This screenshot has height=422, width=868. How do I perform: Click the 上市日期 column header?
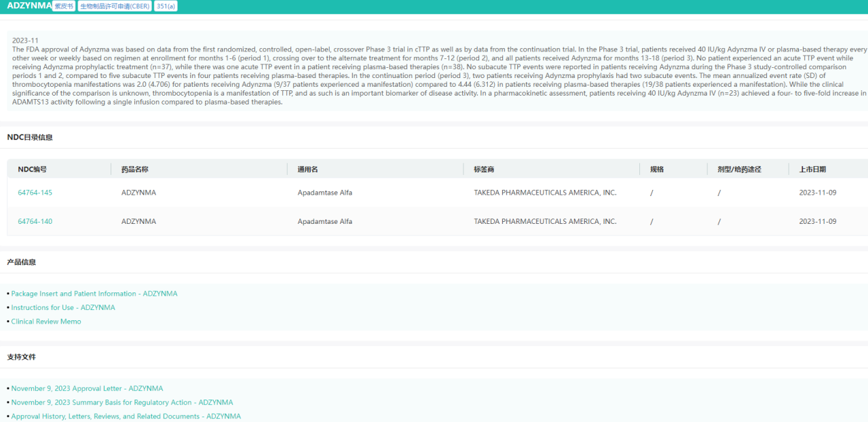[x=812, y=169]
